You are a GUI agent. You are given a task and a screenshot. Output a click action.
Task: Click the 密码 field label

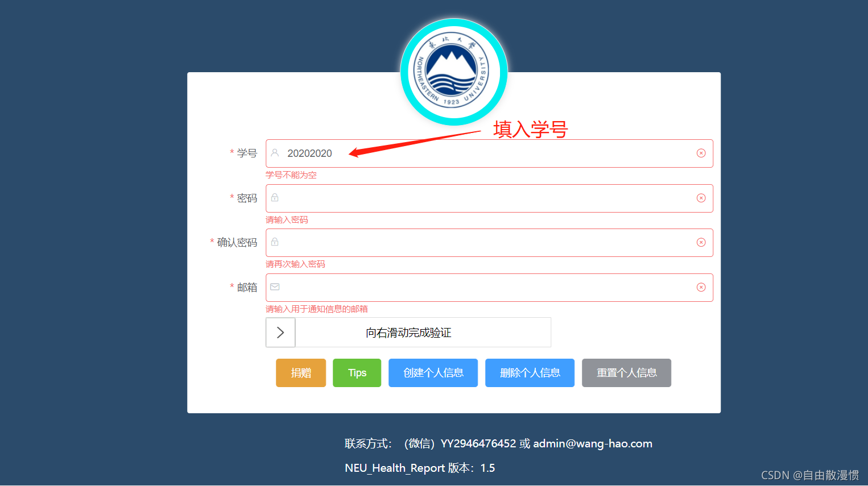tap(247, 198)
